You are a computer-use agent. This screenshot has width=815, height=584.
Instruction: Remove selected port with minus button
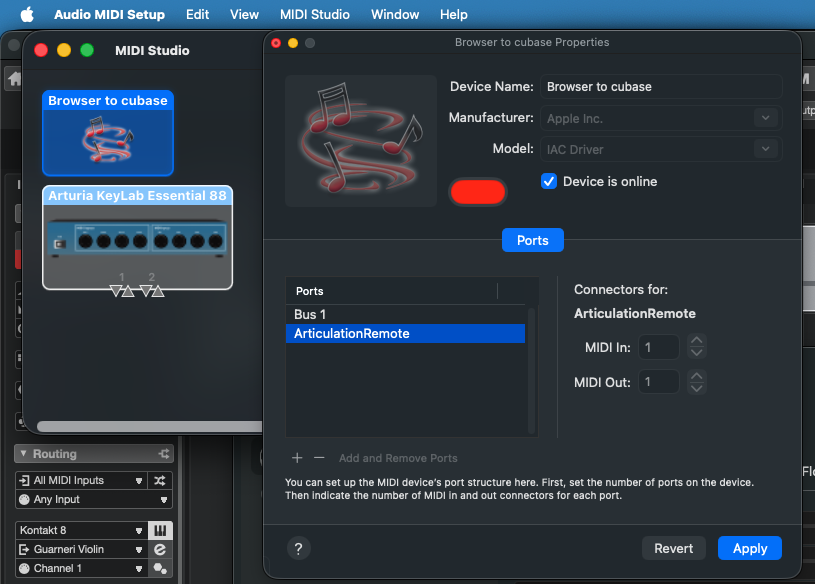coord(319,458)
